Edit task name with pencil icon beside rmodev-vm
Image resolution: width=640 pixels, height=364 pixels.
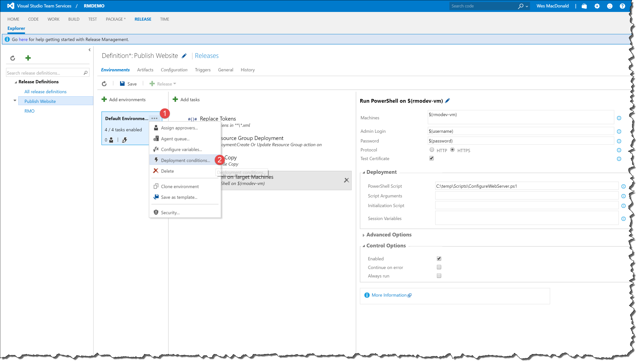click(448, 101)
